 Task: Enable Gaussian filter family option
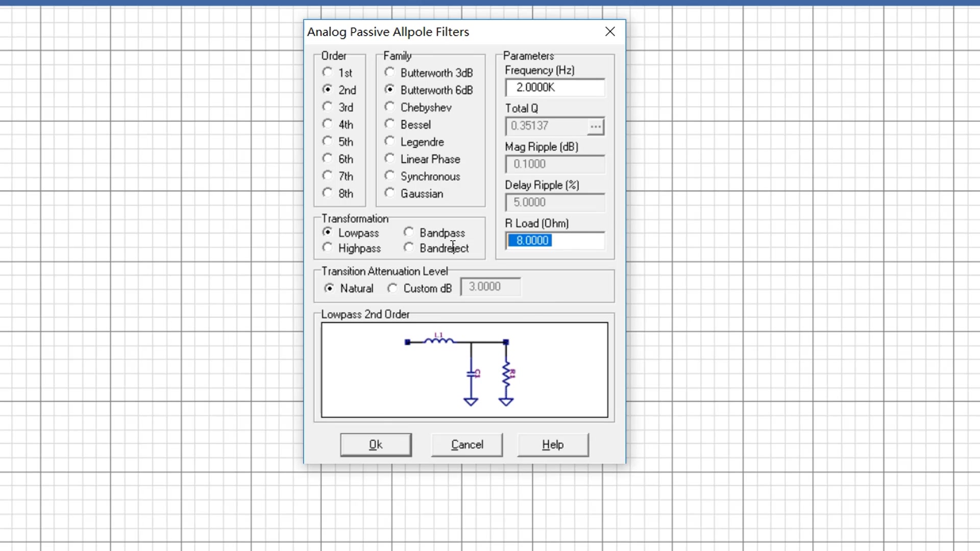click(389, 193)
